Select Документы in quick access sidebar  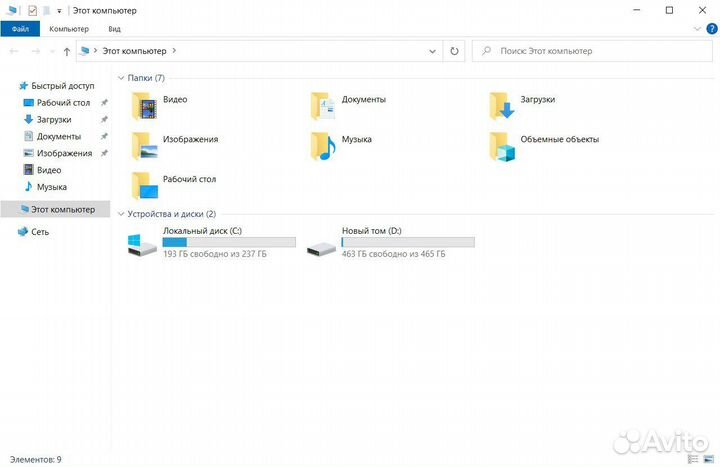coord(59,136)
